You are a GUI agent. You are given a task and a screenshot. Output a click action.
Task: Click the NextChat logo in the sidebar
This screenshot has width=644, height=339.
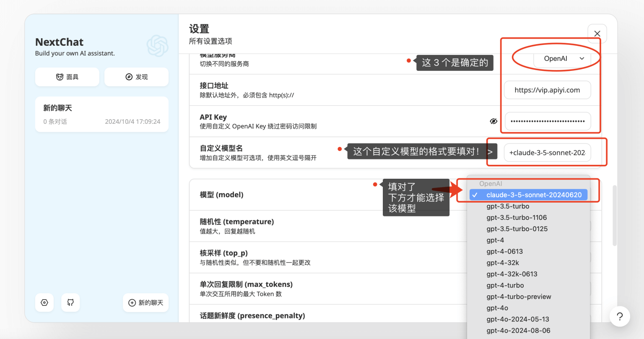coord(158,45)
